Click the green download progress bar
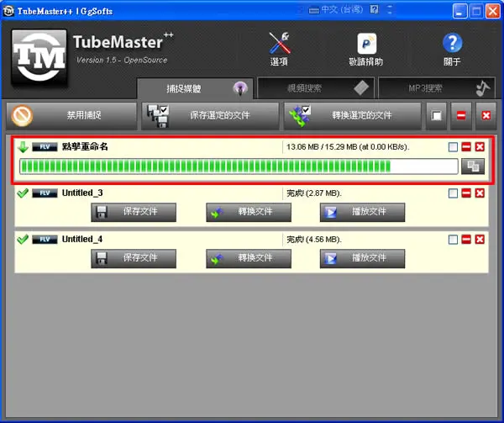 coord(239,167)
